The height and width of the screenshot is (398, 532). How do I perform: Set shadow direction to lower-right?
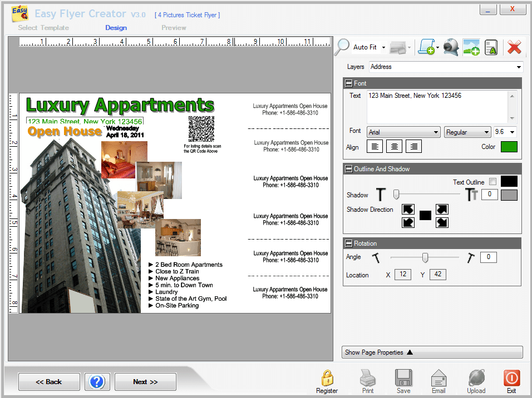442,222
